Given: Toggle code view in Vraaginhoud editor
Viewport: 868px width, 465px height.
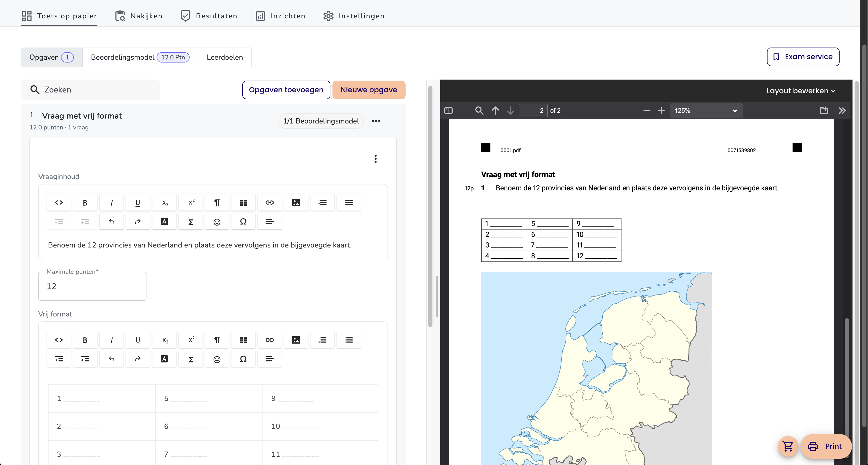Looking at the screenshot, I should [59, 203].
